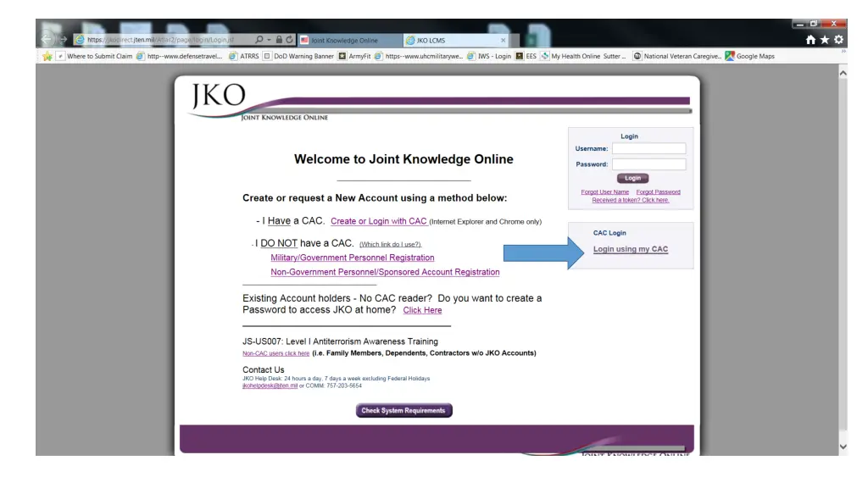Click the JS-US007 Antiterrorism Awareness Training text

[x=340, y=341]
